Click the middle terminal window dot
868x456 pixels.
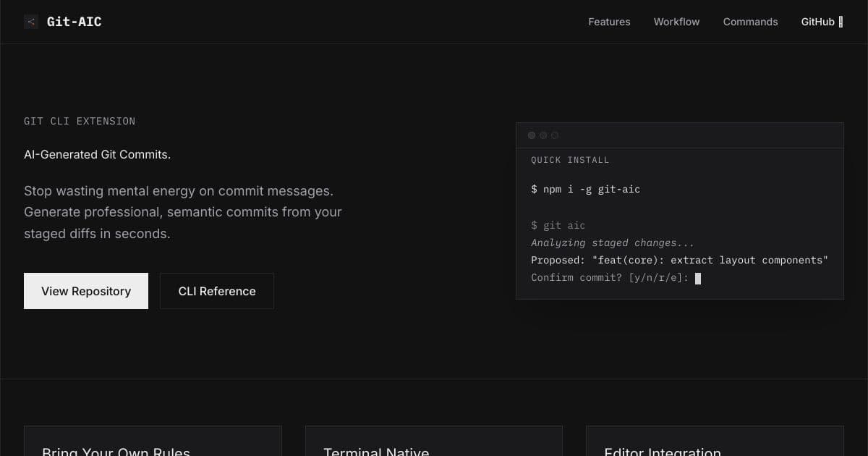(x=543, y=135)
